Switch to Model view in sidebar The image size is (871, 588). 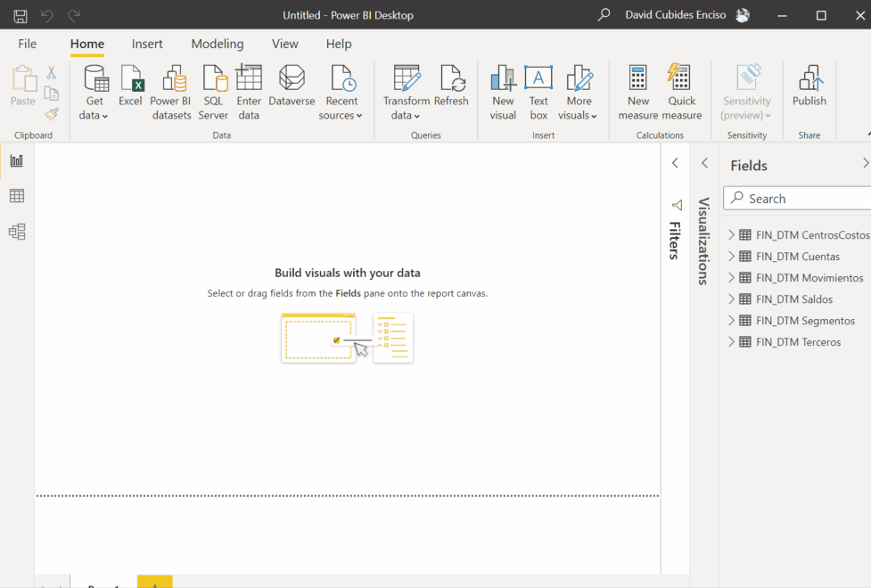coord(17,232)
